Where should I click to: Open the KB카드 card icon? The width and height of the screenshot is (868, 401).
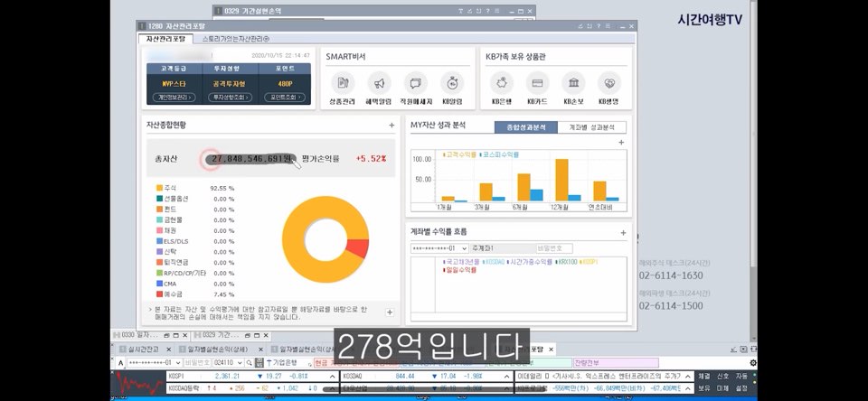click(x=537, y=83)
